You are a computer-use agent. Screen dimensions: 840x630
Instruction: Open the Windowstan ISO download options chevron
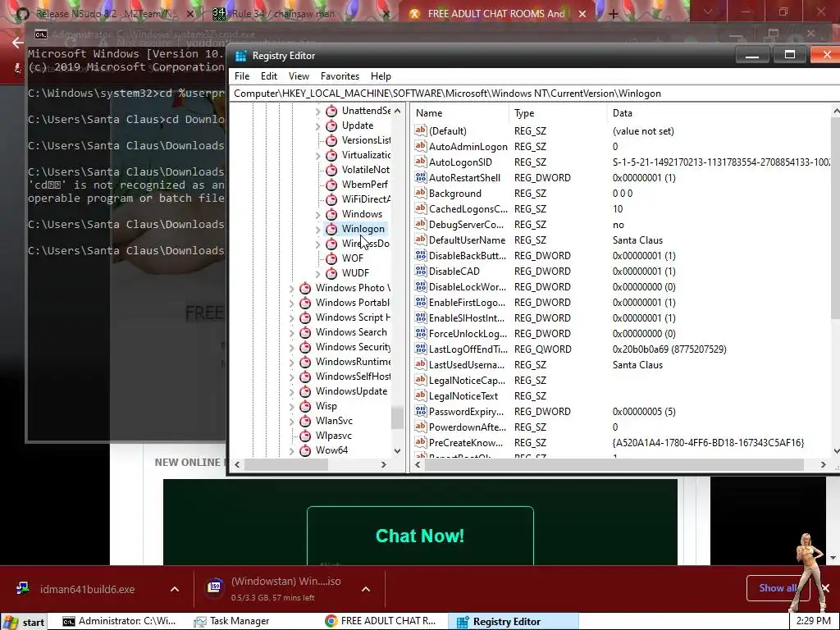366,589
